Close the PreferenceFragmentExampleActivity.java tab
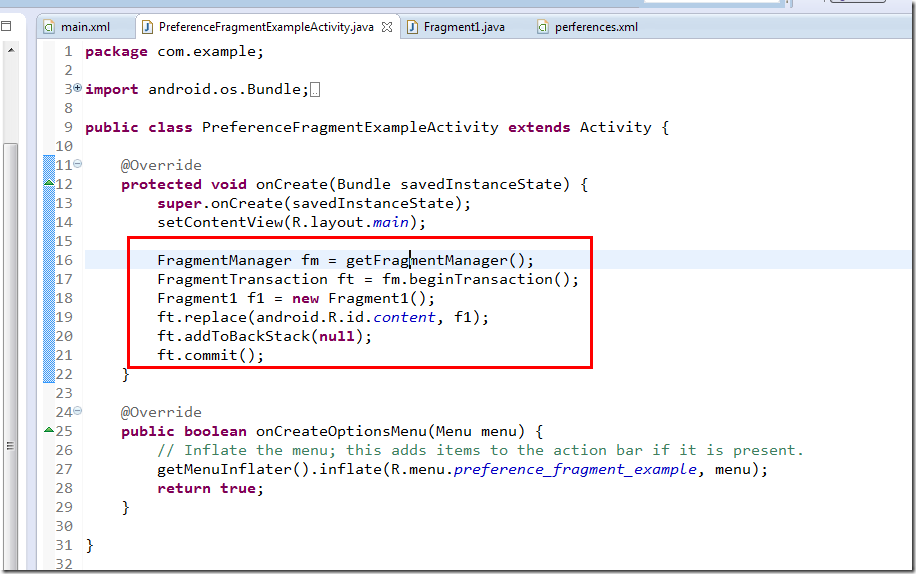This screenshot has height=574, width=916. pyautogui.click(x=387, y=27)
